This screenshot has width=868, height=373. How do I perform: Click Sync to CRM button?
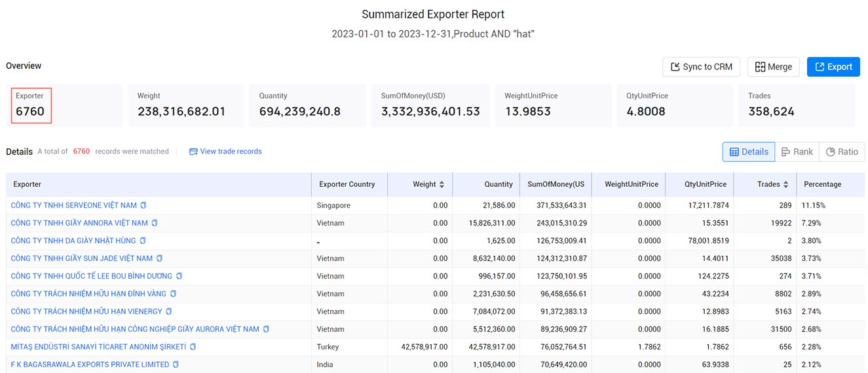coord(702,67)
